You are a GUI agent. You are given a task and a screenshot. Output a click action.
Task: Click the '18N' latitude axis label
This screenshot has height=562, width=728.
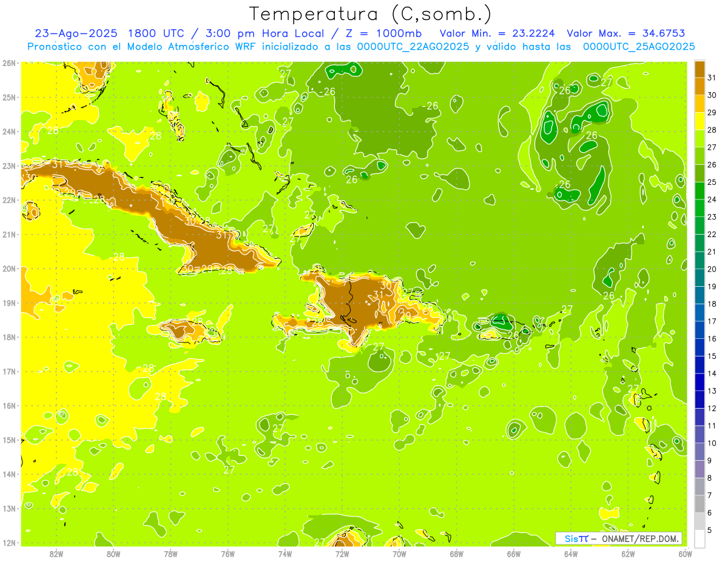click(8, 337)
